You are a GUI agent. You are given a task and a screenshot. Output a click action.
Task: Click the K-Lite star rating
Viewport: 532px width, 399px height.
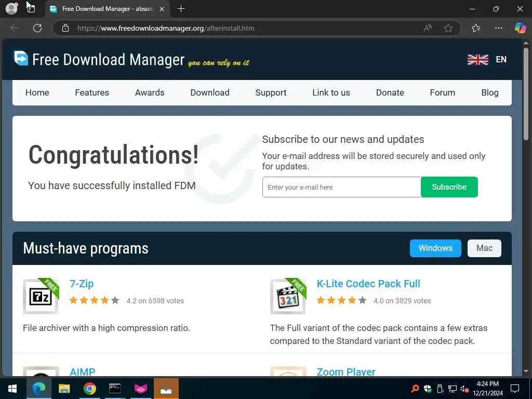[x=342, y=300]
